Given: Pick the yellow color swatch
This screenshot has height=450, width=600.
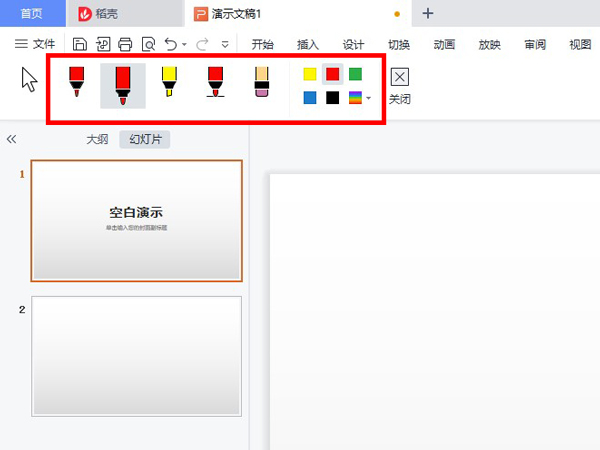Looking at the screenshot, I should click(x=310, y=74).
